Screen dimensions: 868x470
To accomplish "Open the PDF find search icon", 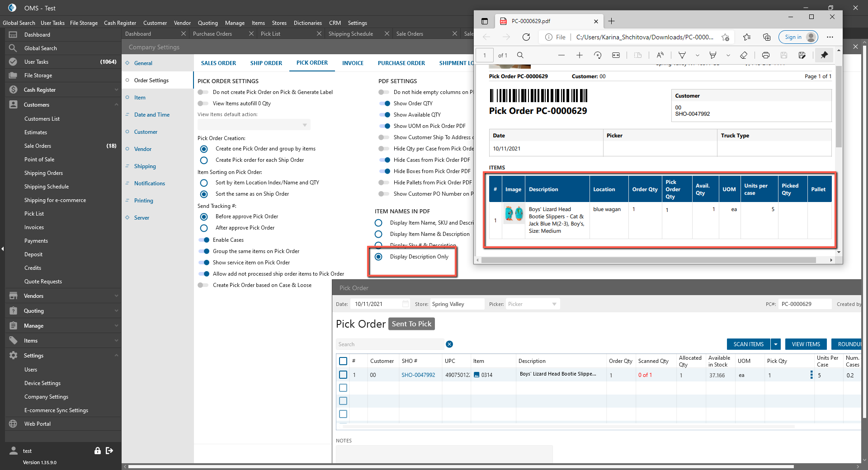I will click(x=520, y=55).
